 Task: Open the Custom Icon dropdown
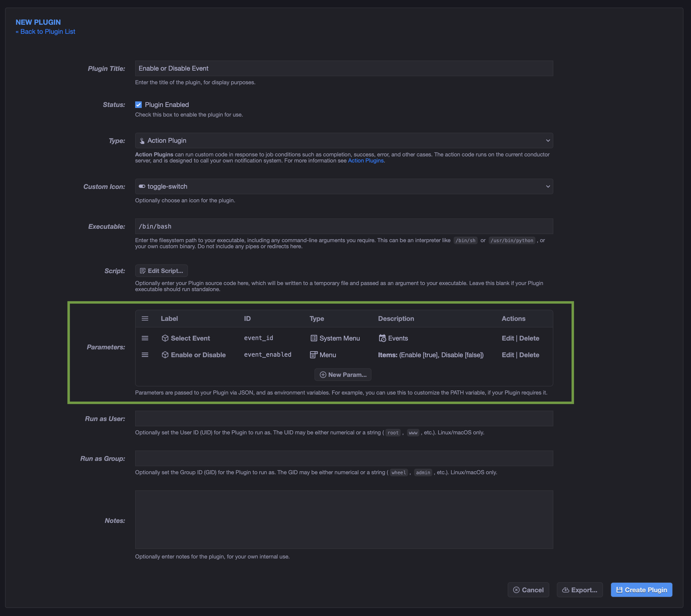click(x=344, y=186)
